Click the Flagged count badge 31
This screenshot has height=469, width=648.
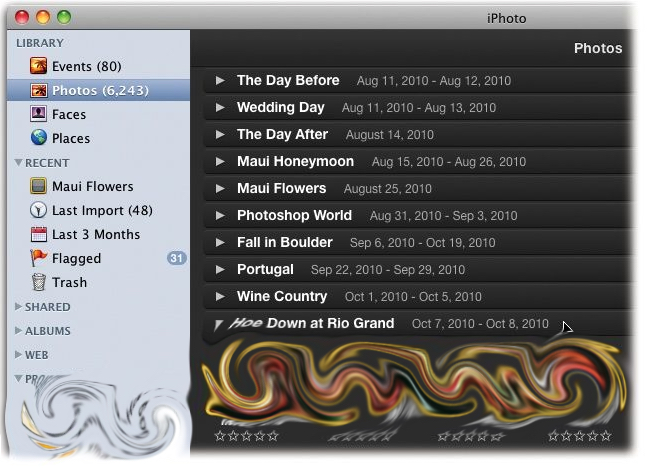(x=176, y=258)
